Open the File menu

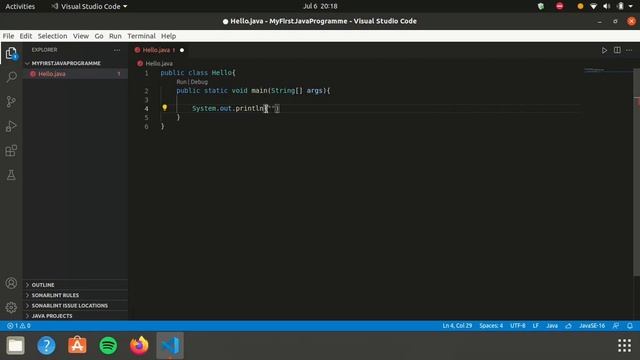8,36
